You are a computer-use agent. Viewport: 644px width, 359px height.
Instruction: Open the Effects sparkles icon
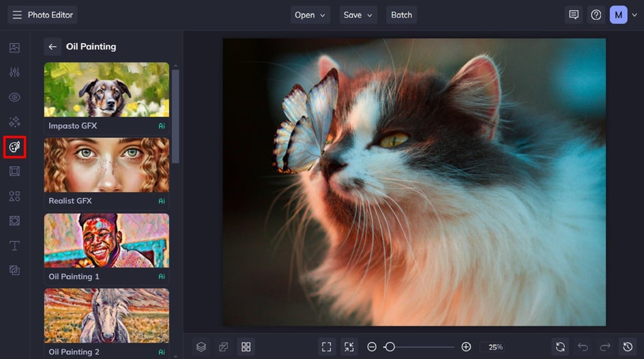point(14,122)
